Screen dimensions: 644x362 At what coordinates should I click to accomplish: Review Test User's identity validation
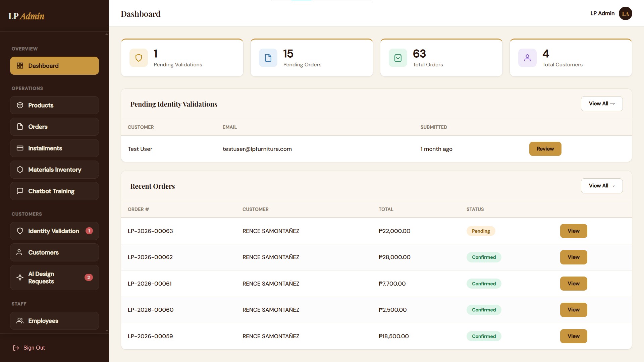[545, 149]
